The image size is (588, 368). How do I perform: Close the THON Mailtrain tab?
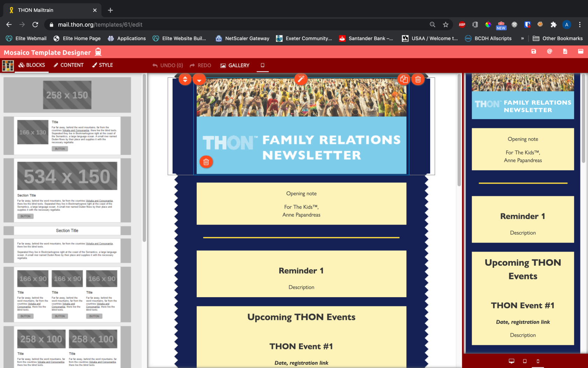point(94,10)
